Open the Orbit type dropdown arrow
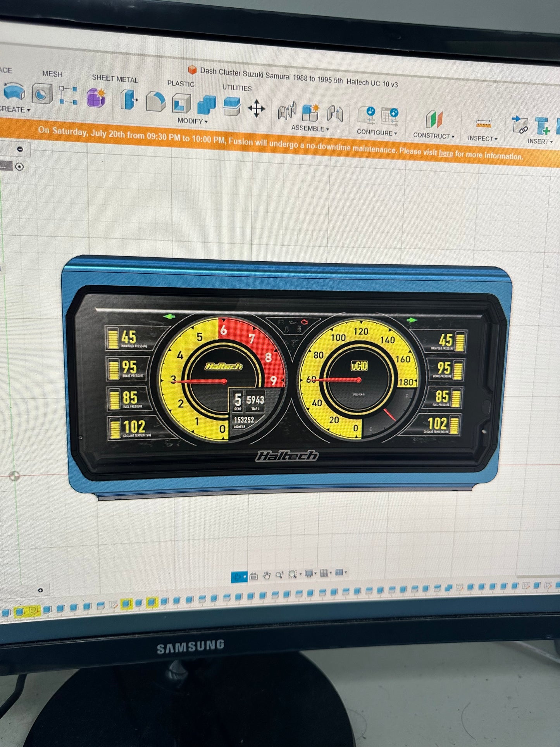 245,577
